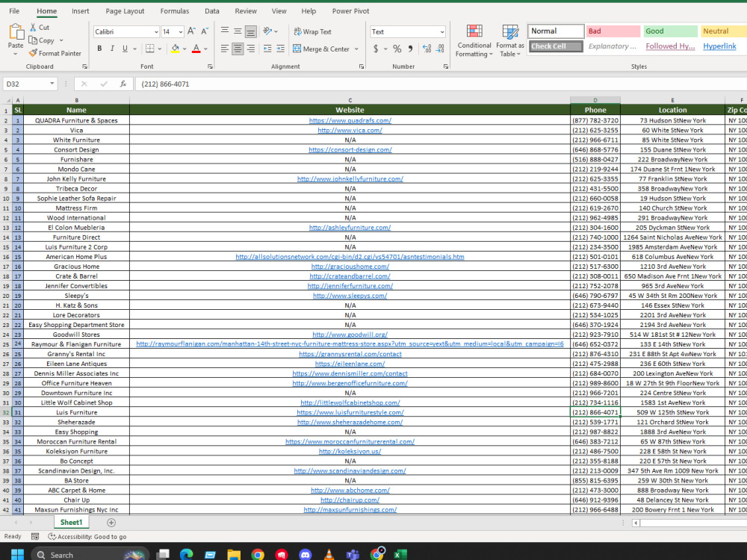The width and height of the screenshot is (747, 560).
Task: Apply yellow fill color to cell
Action: (176, 49)
